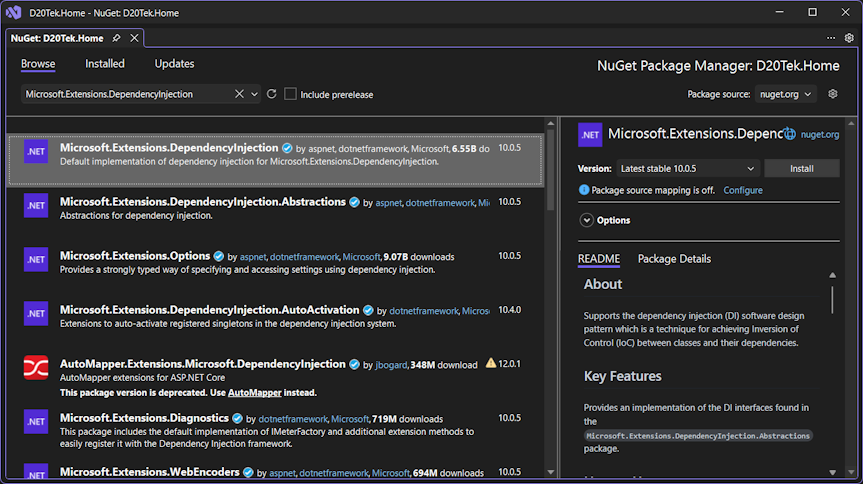Open the Package source dropdown
Image resolution: width=863 pixels, height=484 pixels.
coord(785,94)
